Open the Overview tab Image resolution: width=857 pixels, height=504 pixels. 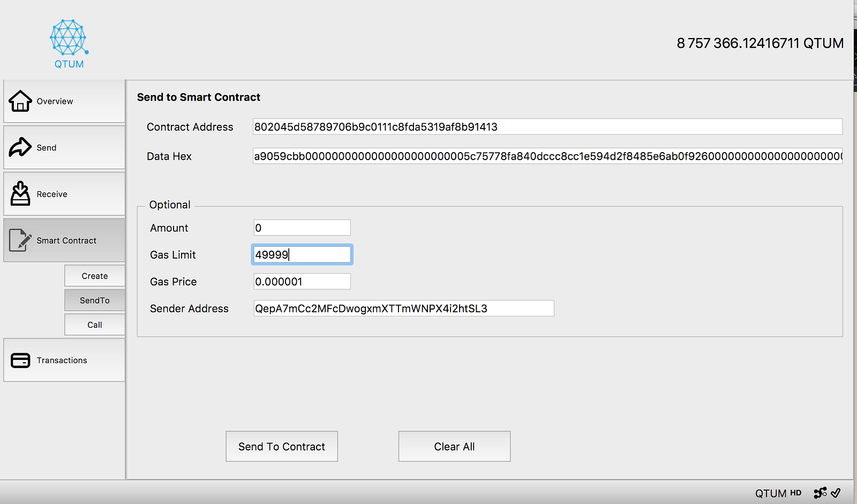pos(64,101)
